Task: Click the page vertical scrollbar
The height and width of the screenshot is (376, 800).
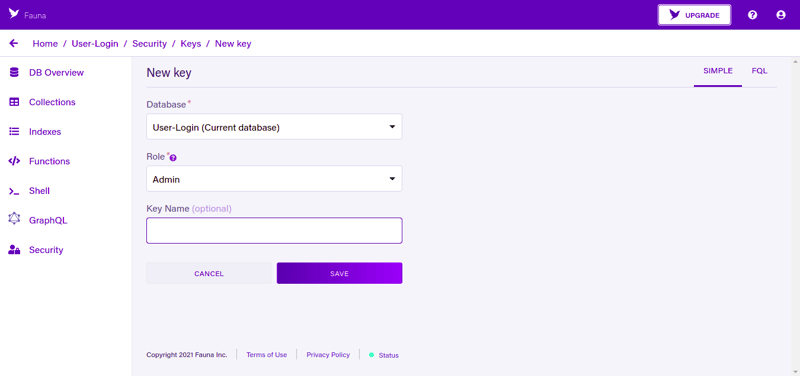Action: pos(796,216)
